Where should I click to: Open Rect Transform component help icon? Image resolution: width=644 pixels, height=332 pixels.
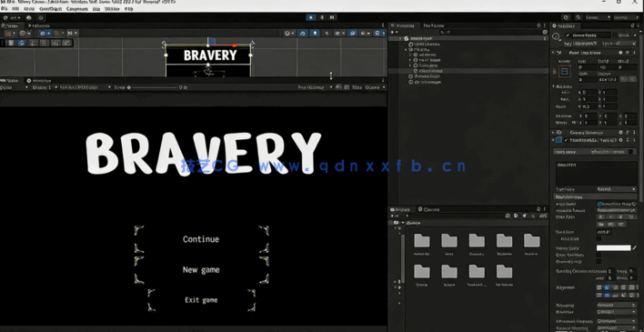coord(620,53)
